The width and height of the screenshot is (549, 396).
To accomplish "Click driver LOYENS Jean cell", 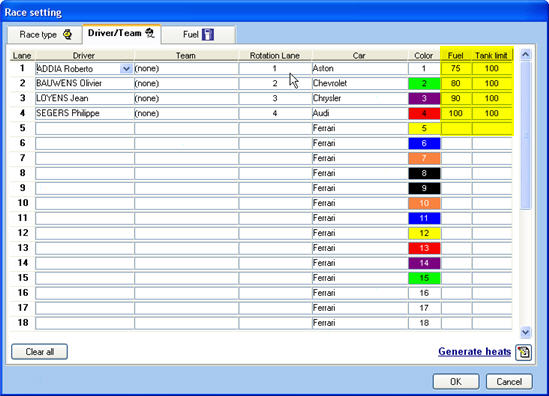I will 84,98.
